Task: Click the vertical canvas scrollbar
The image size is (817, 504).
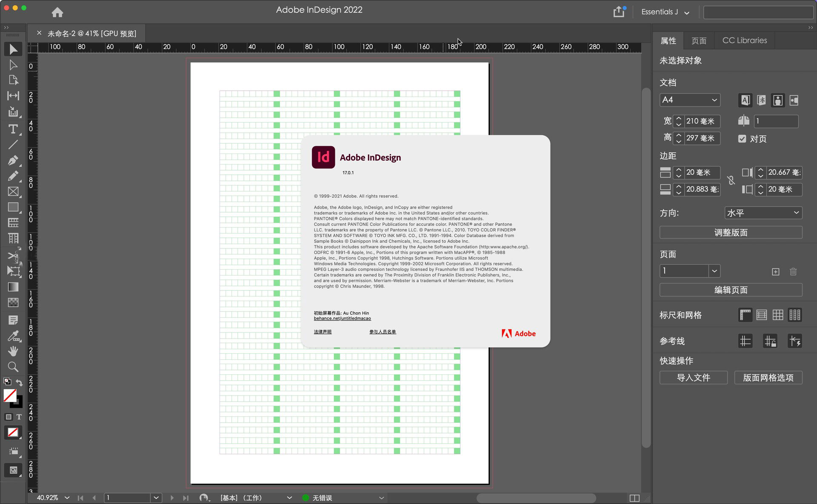Action: point(646,267)
